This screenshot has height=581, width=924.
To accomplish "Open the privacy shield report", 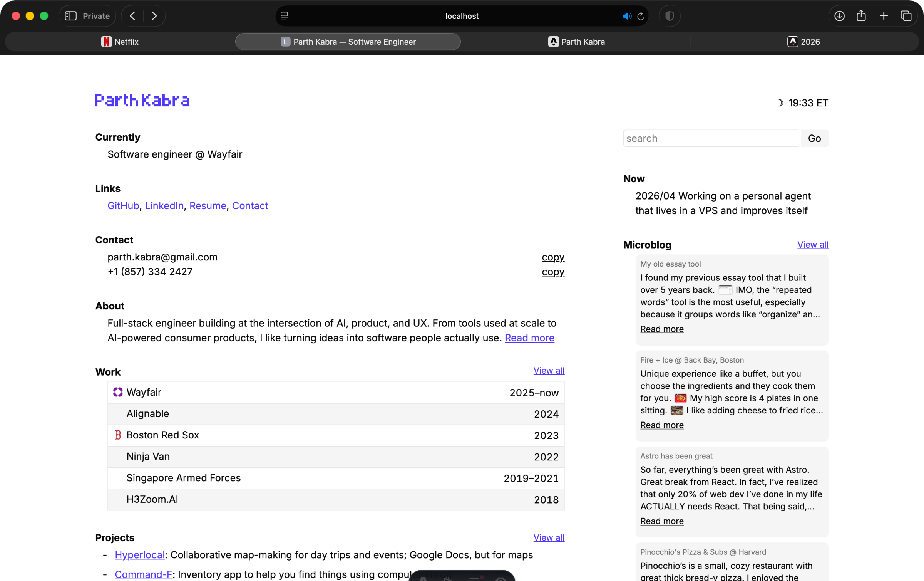I will (x=670, y=16).
